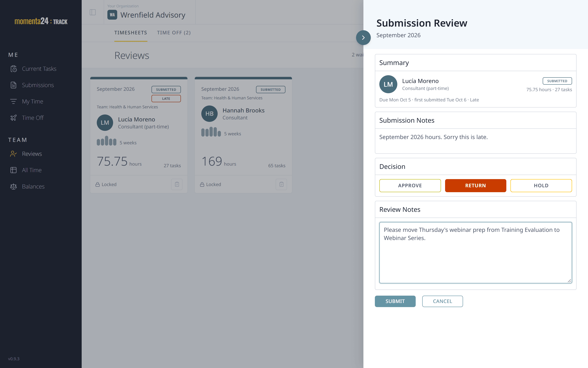Viewport: 588px width, 368px height.
Task: Click the Wrenfield Advisory organization name
Action: tap(153, 15)
